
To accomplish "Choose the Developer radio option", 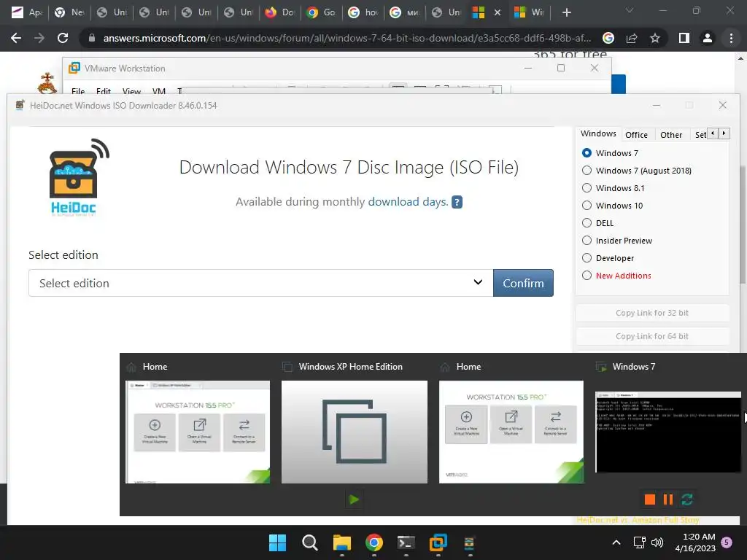I will pos(587,258).
